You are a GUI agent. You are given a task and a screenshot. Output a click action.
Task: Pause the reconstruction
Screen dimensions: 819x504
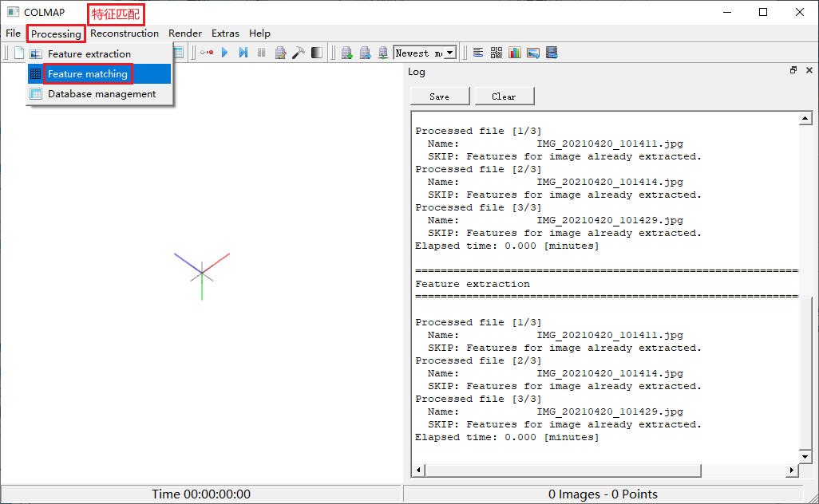pyautogui.click(x=262, y=53)
